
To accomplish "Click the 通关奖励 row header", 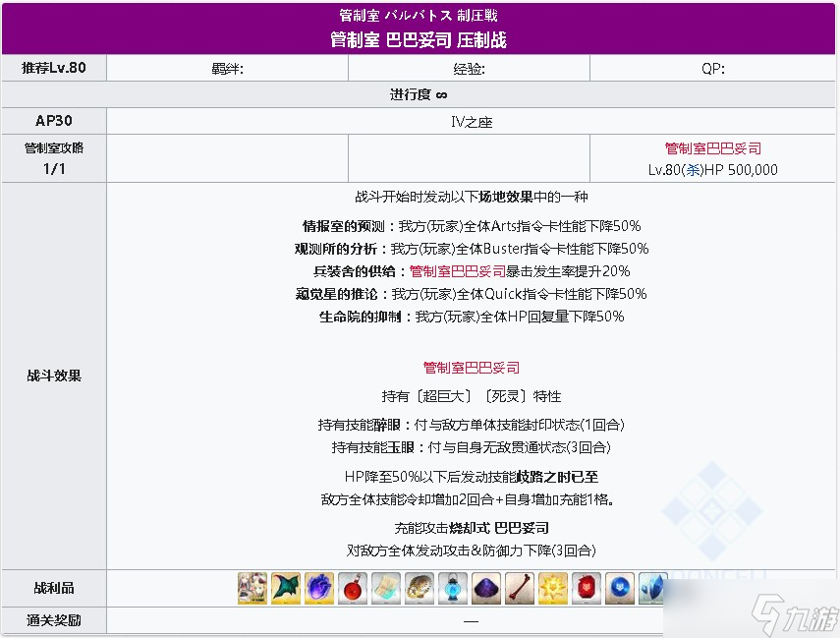I will (54, 621).
